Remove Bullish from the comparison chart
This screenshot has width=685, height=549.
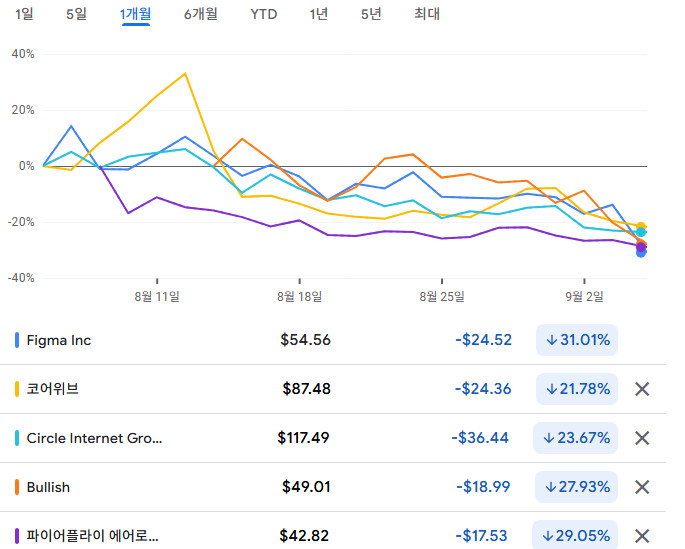pos(642,487)
